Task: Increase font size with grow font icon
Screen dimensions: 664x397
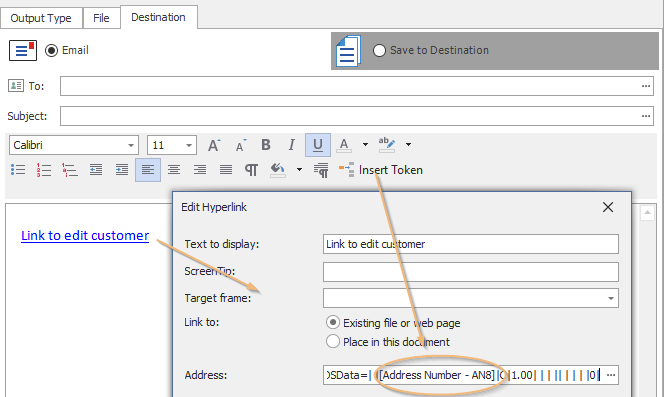Action: (214, 145)
